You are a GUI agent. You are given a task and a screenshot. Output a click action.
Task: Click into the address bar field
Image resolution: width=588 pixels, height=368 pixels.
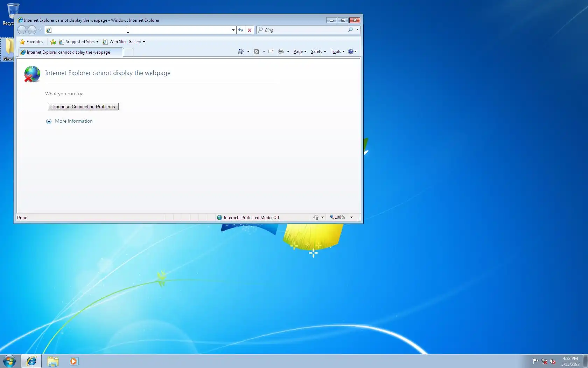point(140,30)
